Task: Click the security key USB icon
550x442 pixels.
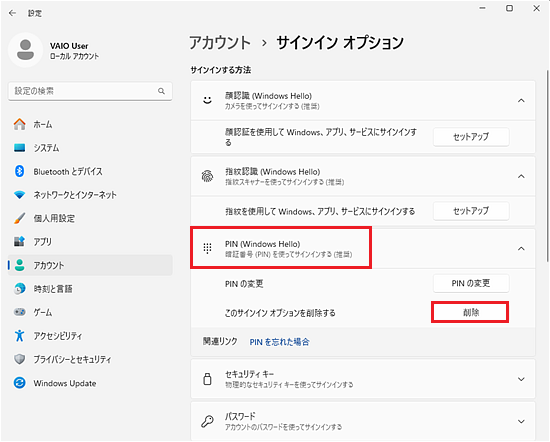Action: tap(208, 379)
